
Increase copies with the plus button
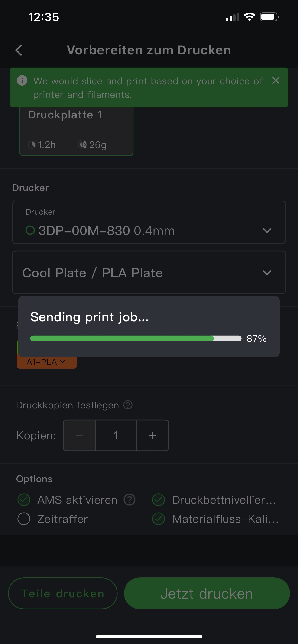click(x=152, y=436)
